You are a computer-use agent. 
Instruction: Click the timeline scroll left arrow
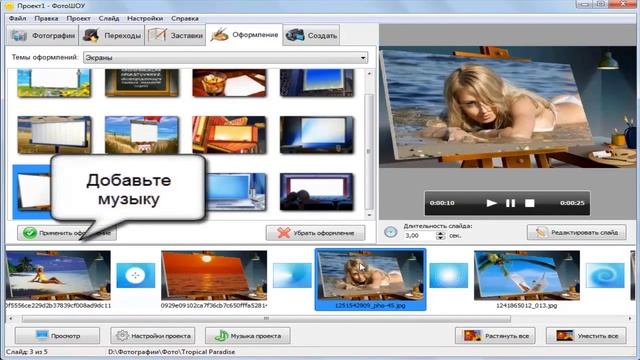point(11,318)
